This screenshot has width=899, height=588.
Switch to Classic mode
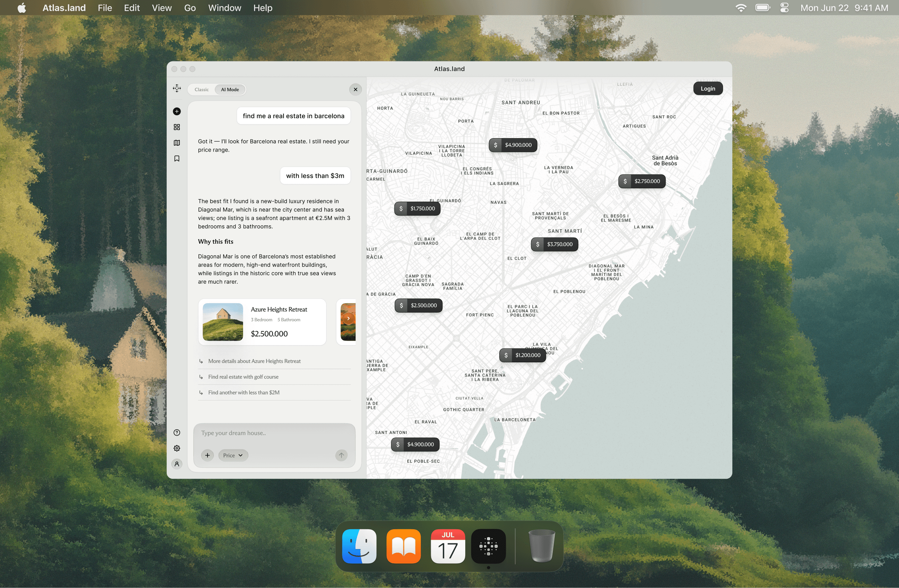pyautogui.click(x=202, y=89)
